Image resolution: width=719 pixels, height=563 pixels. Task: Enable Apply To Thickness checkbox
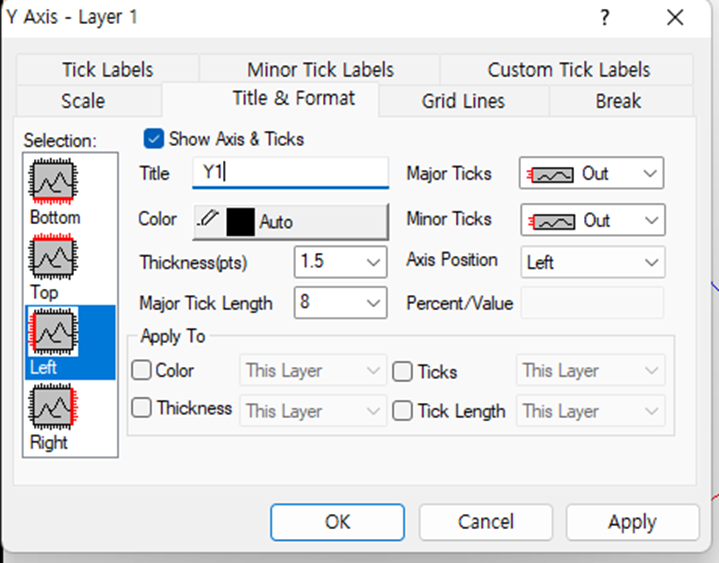(x=141, y=408)
